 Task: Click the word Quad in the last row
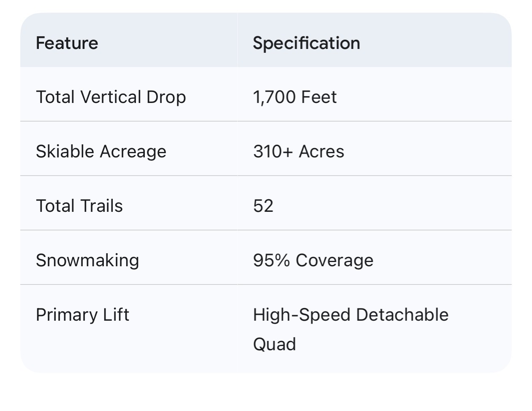click(x=274, y=344)
